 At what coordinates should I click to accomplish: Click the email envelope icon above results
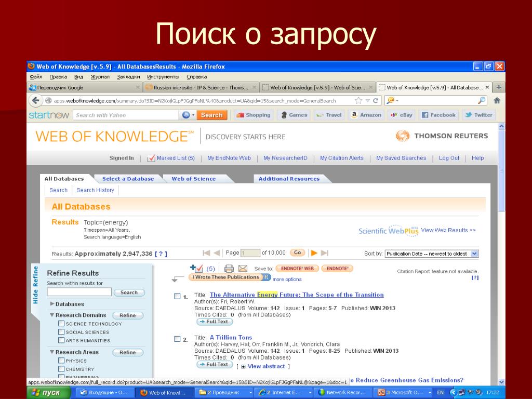(x=243, y=269)
